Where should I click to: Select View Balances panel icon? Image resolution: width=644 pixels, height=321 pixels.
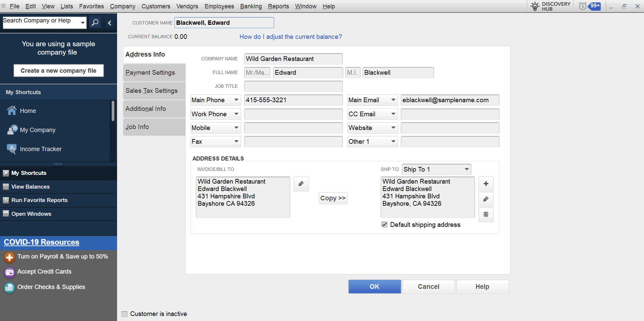click(x=6, y=187)
